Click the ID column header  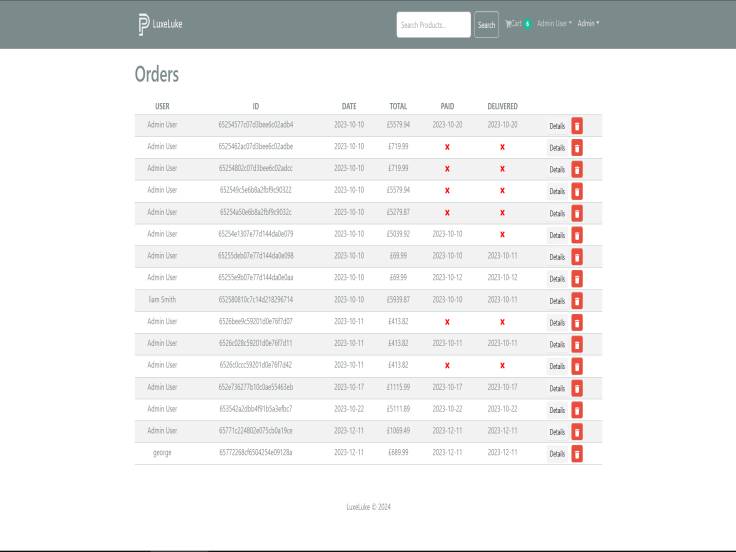click(x=255, y=106)
